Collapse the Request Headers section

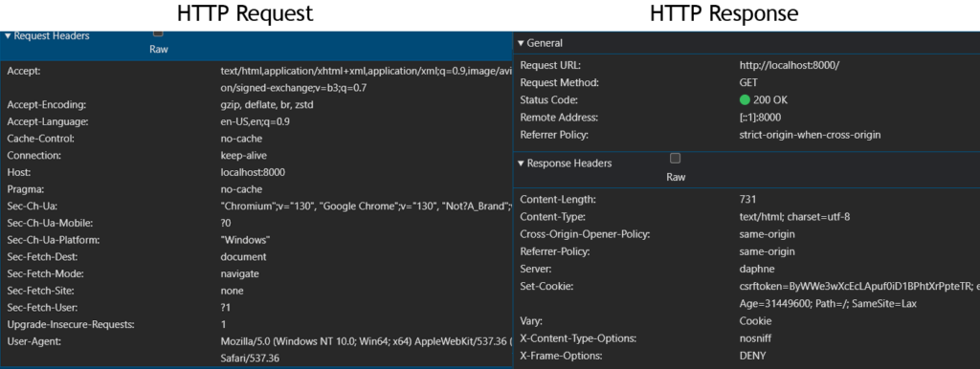8,36
